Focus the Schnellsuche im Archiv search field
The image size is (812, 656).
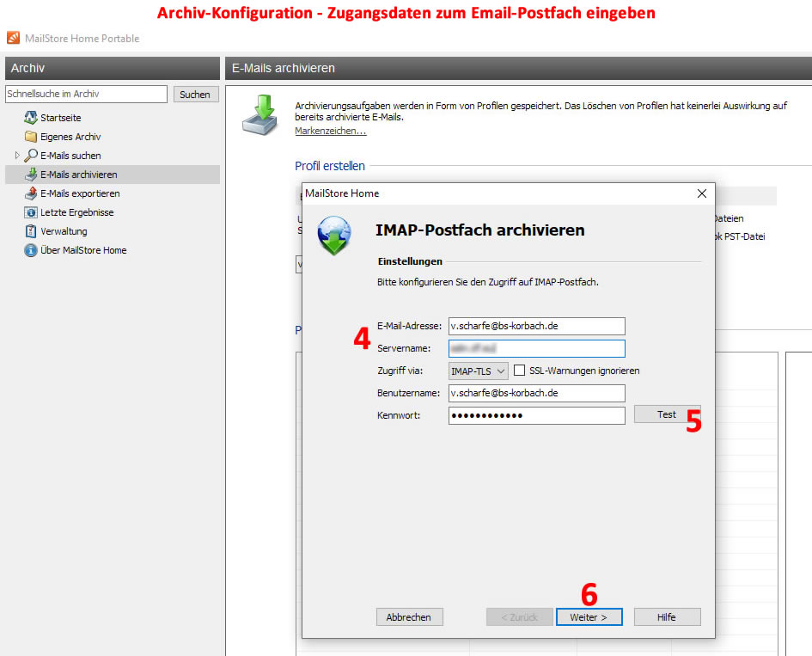coord(86,94)
